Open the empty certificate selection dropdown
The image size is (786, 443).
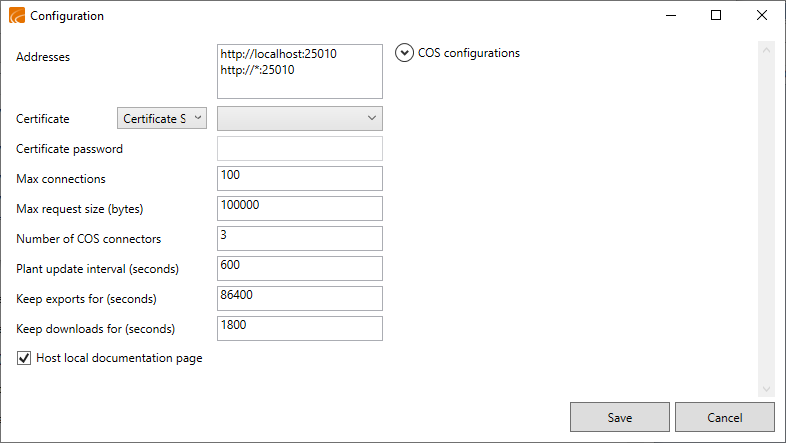click(x=300, y=118)
